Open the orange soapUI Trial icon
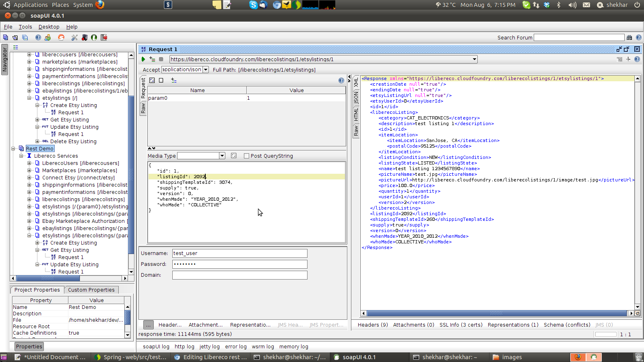The image size is (644, 362). pos(61,37)
